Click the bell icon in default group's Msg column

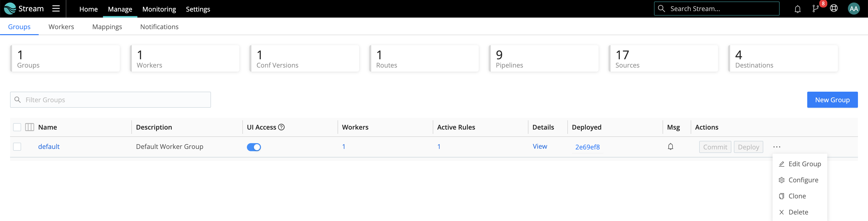[671, 147]
